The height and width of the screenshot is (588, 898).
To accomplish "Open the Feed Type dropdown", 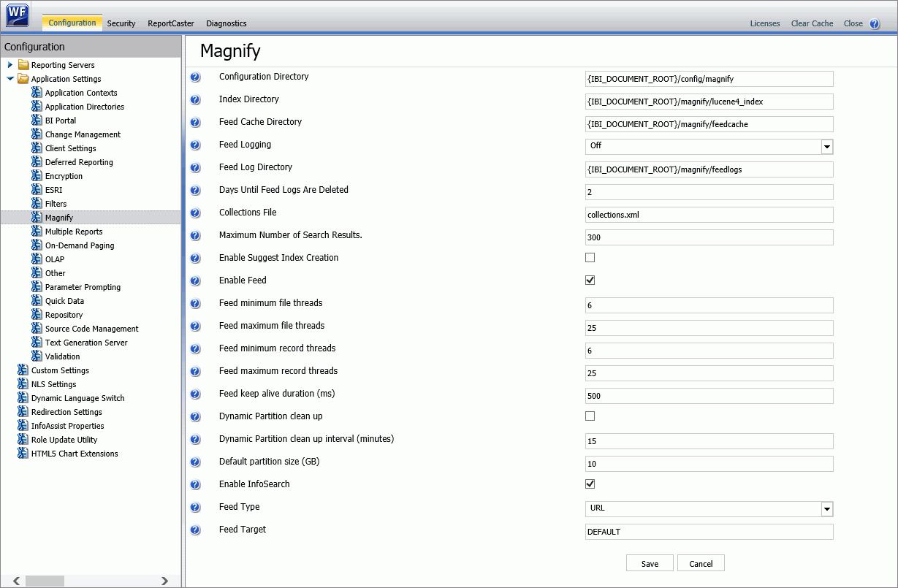I will 709,508.
